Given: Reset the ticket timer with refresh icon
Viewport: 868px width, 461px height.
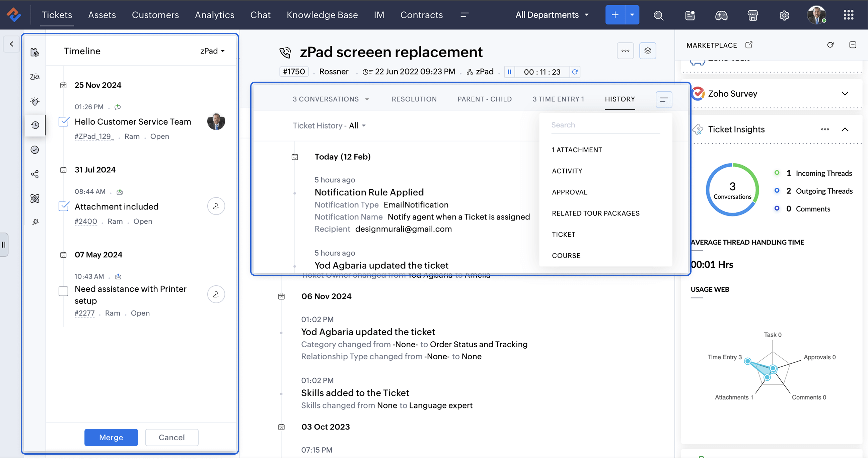Looking at the screenshot, I should [575, 72].
